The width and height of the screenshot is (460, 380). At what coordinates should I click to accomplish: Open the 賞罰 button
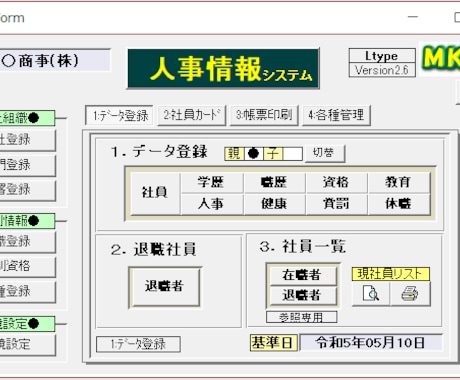(336, 204)
